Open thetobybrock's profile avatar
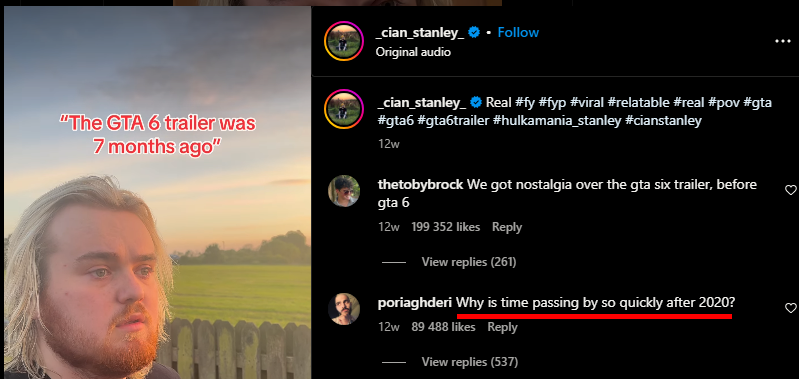799x379 pixels. (344, 191)
